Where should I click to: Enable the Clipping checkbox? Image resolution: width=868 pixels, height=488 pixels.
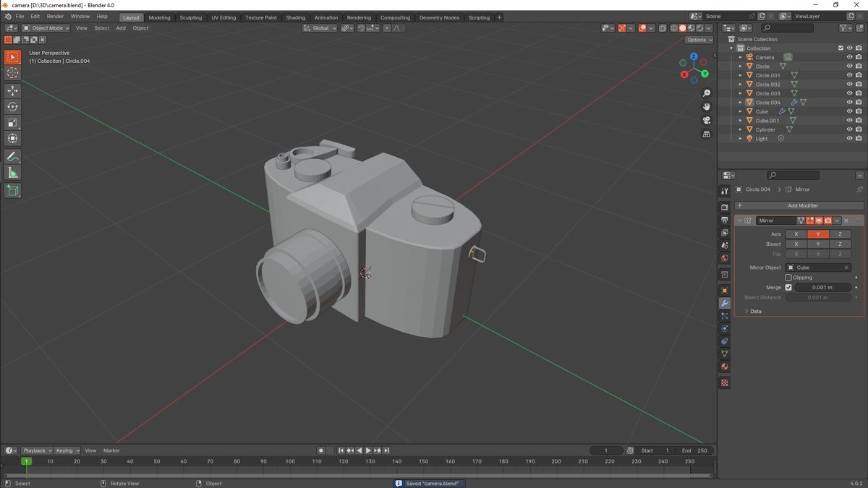[788, 278]
